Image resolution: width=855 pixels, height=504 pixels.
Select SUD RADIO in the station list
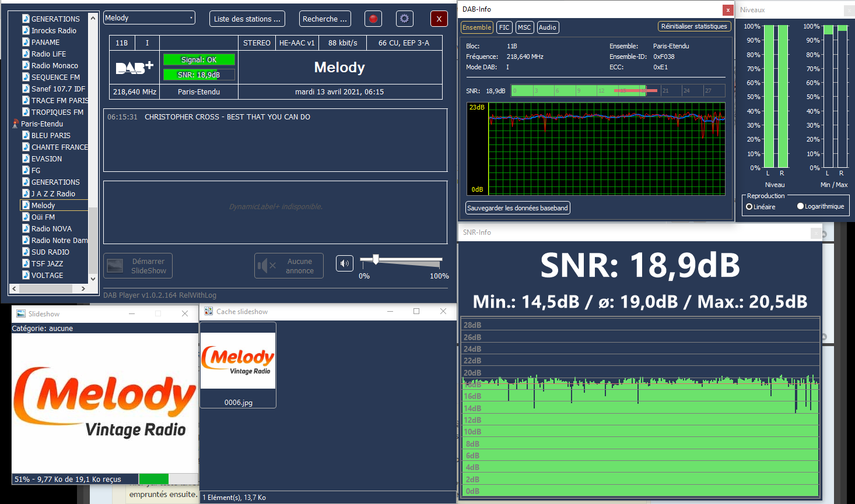click(x=50, y=252)
